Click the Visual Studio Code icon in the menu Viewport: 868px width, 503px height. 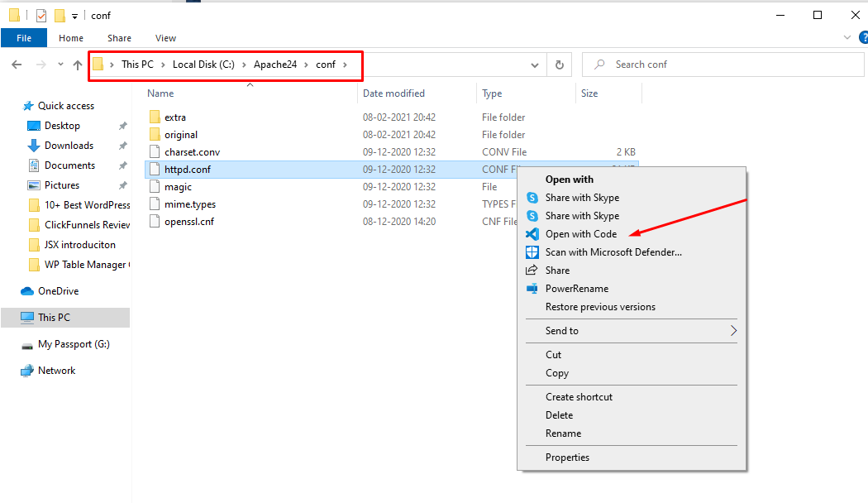[x=532, y=234]
